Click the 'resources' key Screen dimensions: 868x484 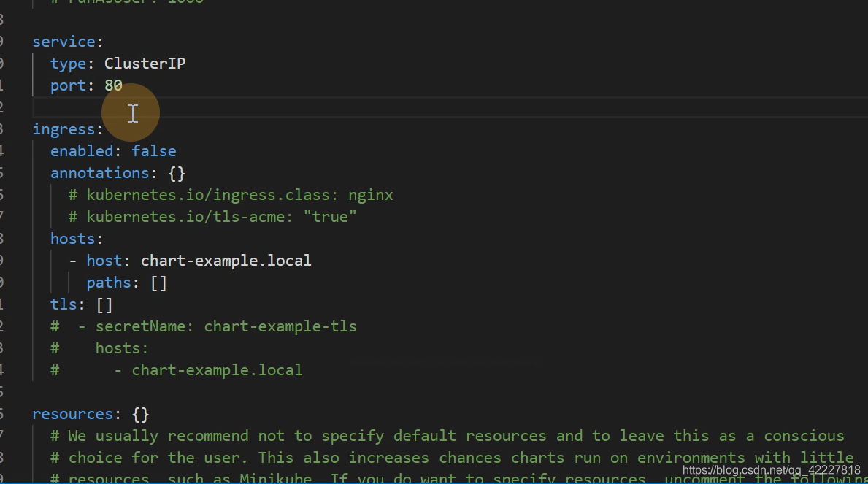pyautogui.click(x=73, y=414)
